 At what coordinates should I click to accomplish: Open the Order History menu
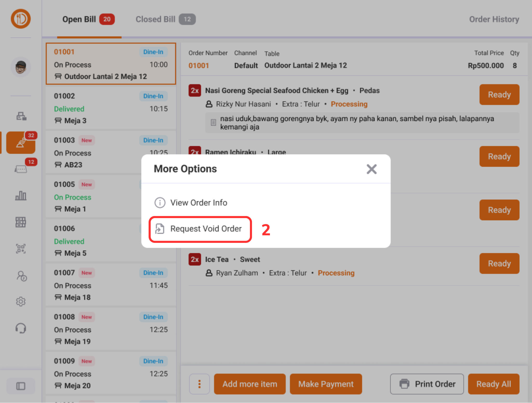(494, 19)
